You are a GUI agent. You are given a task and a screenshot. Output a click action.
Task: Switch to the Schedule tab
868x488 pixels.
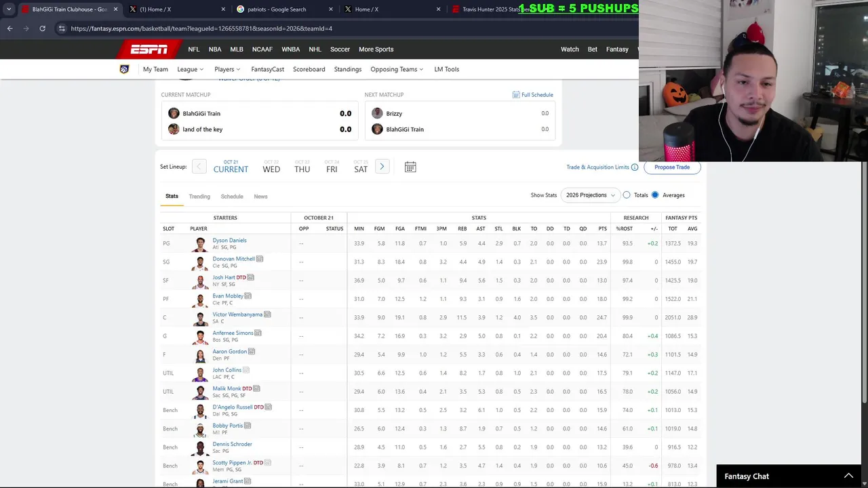point(232,197)
